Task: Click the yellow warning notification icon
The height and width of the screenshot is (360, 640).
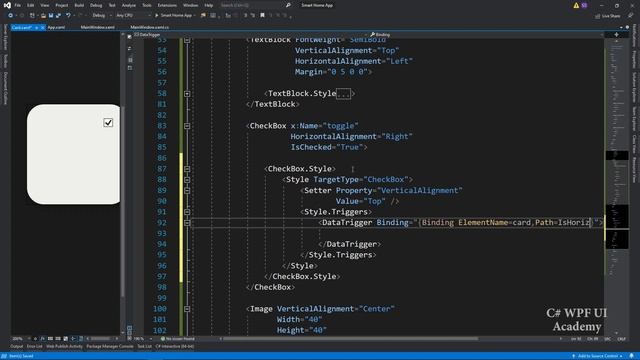Action: 576,5
